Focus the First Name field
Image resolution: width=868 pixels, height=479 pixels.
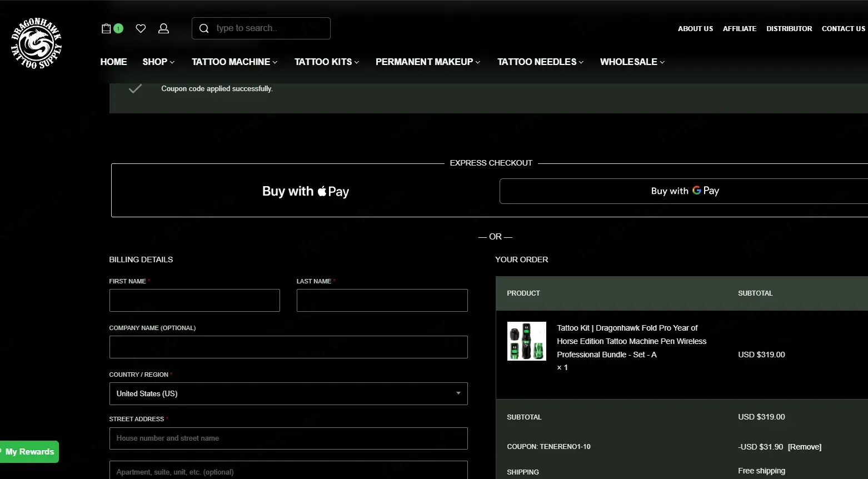click(194, 300)
